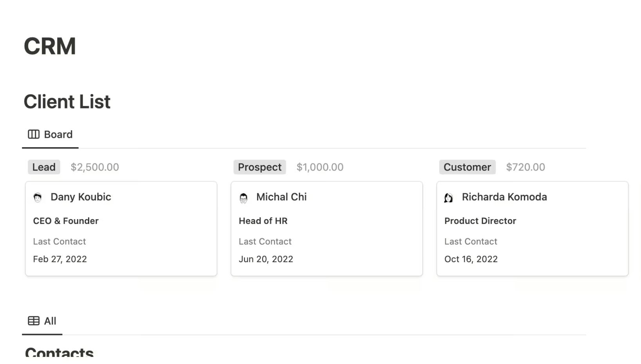
Task: Select the Feb 27, 2022 contact date
Action: (60, 259)
